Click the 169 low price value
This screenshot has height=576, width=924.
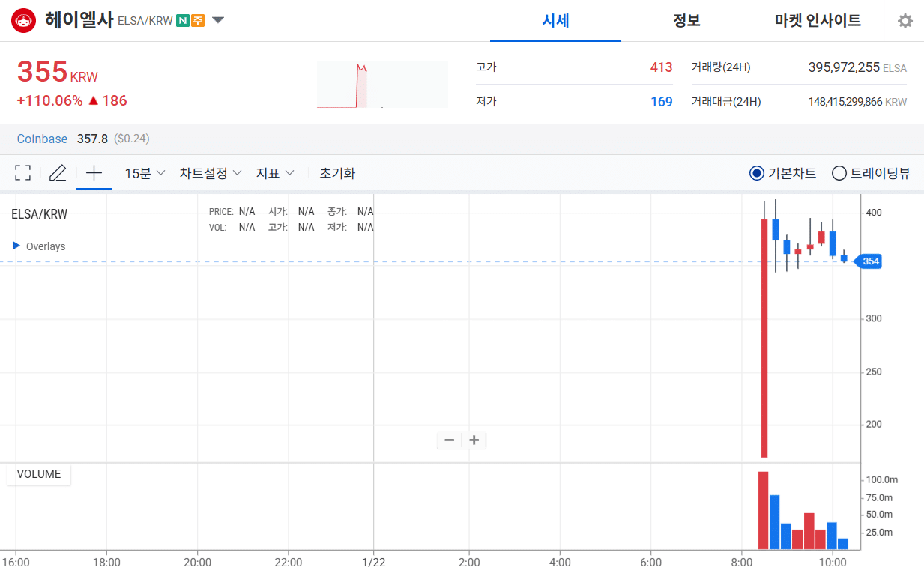click(x=661, y=102)
